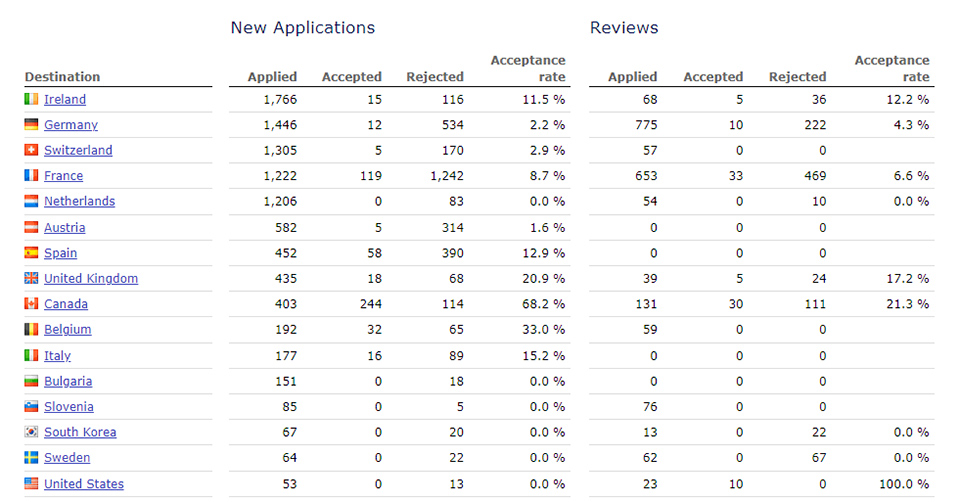Open the Spain destination link
The height and width of the screenshot is (502, 960).
click(x=60, y=253)
